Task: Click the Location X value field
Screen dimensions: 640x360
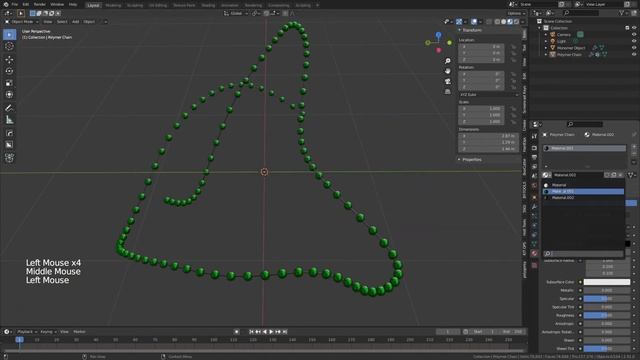Action: click(482, 47)
